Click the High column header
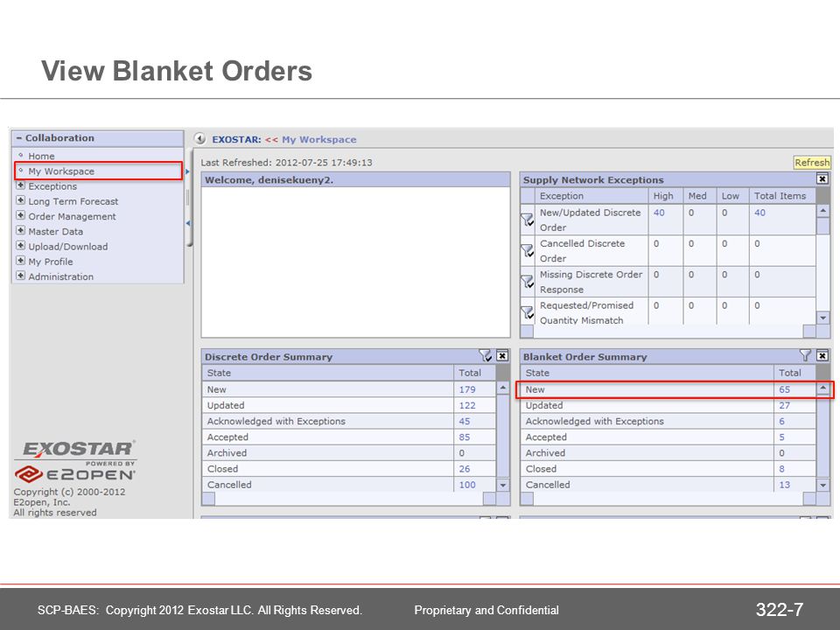 [x=666, y=195]
